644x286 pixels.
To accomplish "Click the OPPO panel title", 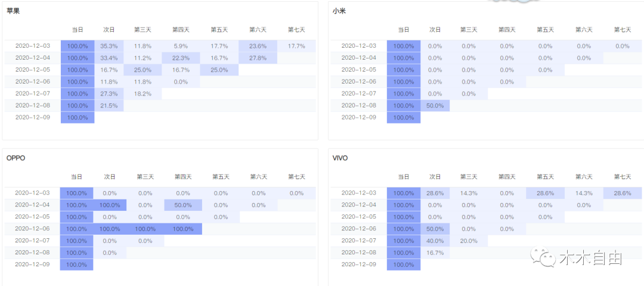I will coord(16,158).
